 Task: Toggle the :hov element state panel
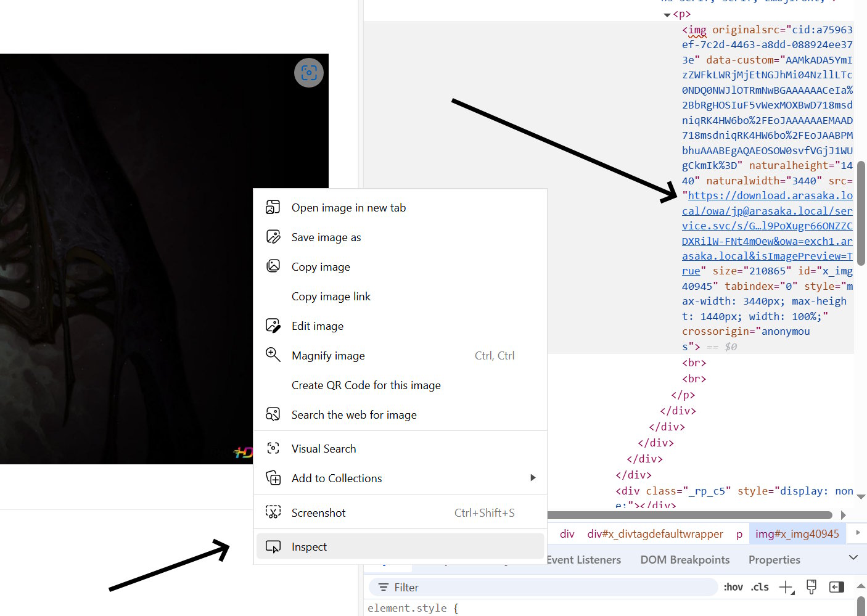coord(733,587)
